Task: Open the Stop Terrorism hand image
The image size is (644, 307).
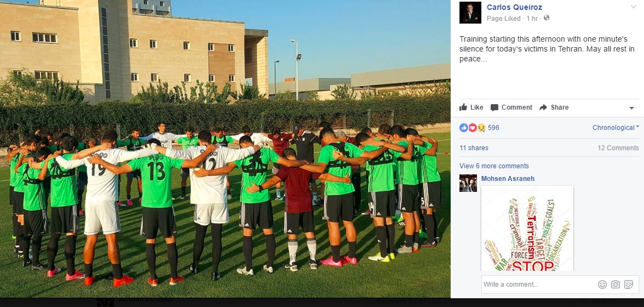Action: pos(527,229)
